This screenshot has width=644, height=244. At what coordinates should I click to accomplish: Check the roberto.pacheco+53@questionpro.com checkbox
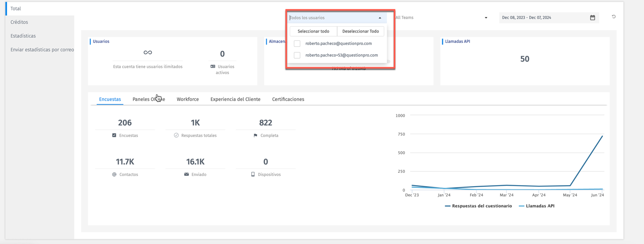(297, 55)
